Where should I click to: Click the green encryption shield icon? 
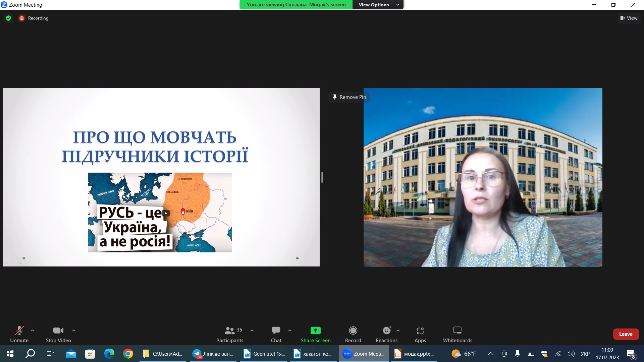coord(8,18)
